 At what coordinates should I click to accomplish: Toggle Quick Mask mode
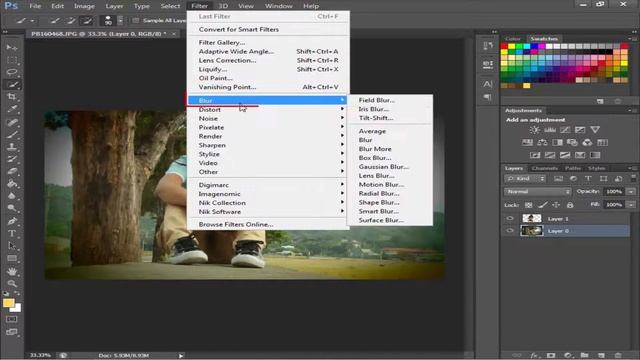point(12,319)
